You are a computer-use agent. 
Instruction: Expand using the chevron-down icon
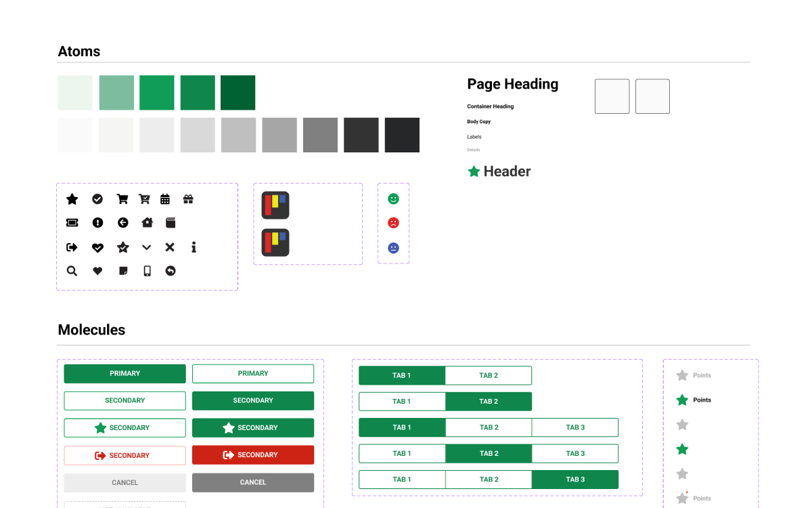click(x=146, y=247)
